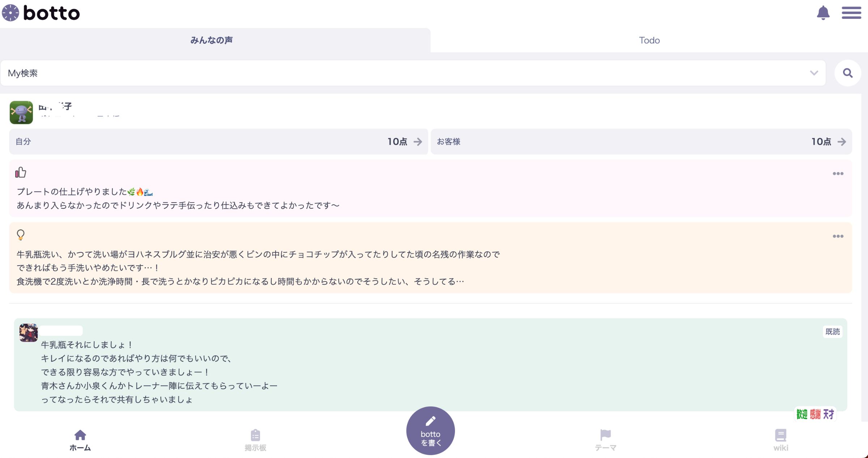
Task: Open the テーマ flag icon
Action: 605,434
